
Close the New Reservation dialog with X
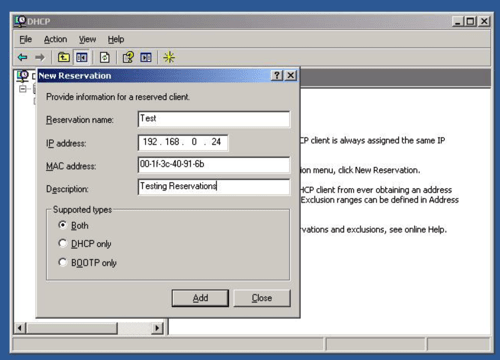291,75
